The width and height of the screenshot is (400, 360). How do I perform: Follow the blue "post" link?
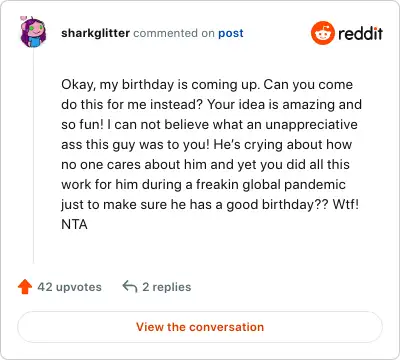(231, 33)
